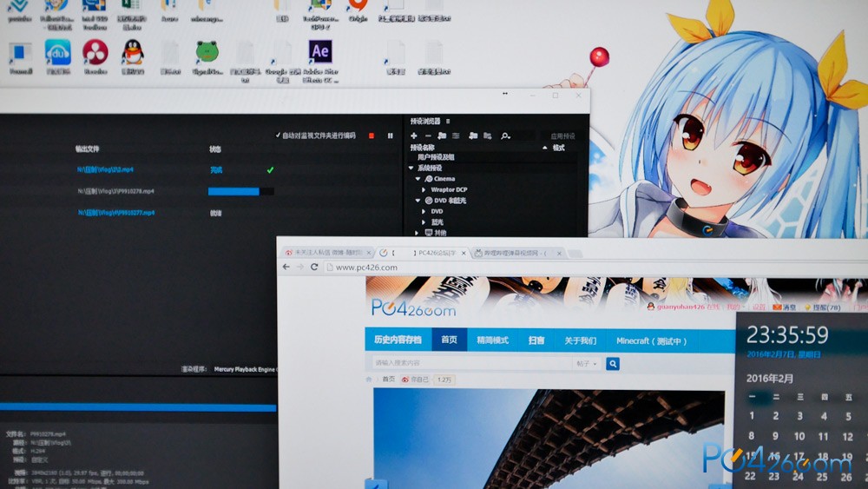Open the 精简模式 nav item

493,340
